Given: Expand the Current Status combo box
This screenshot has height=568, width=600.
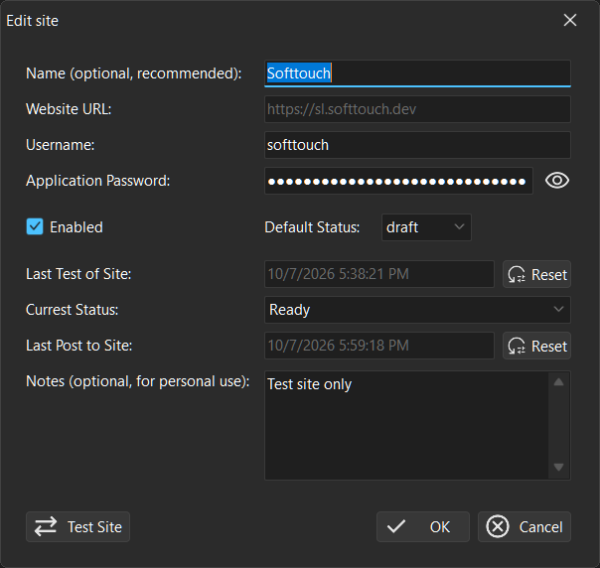Looking at the screenshot, I should pos(417,310).
